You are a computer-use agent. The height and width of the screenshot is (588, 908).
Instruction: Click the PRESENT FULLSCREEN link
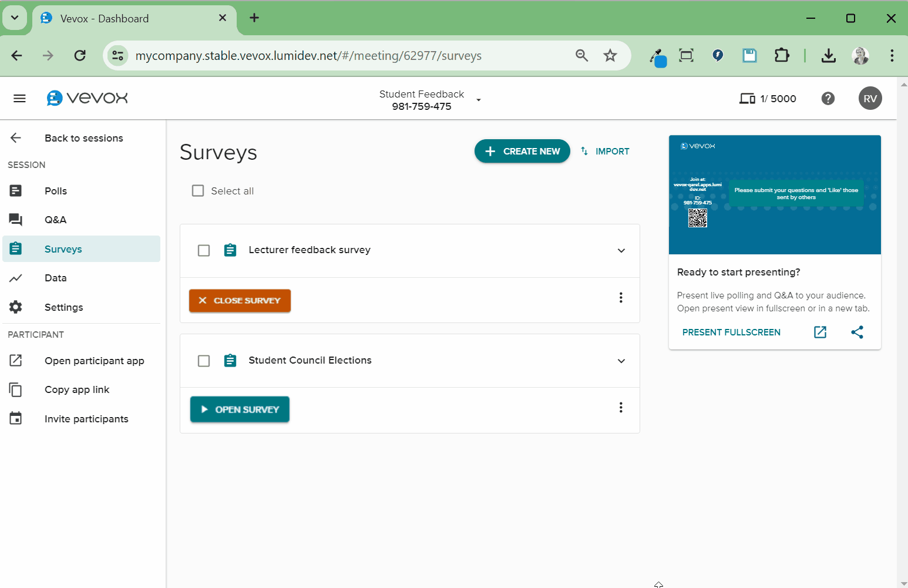pyautogui.click(x=731, y=332)
